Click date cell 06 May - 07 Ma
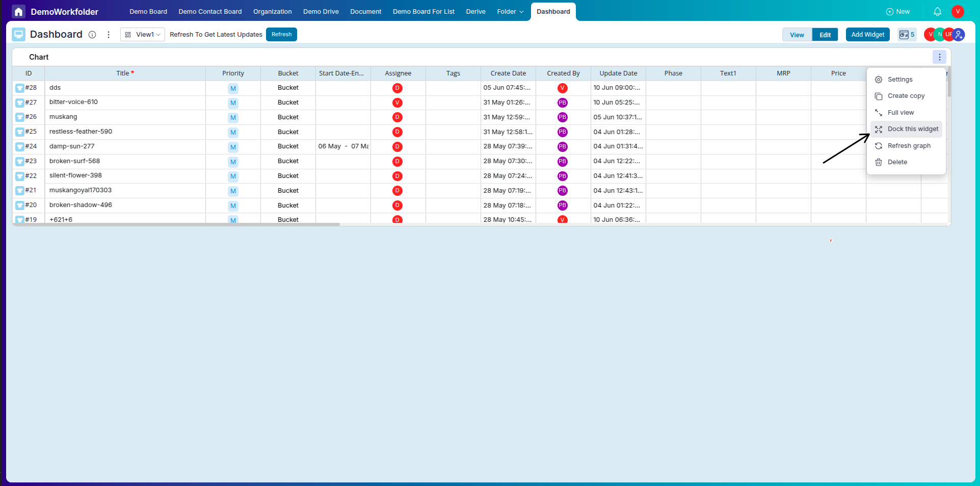The image size is (980, 486). [343, 146]
